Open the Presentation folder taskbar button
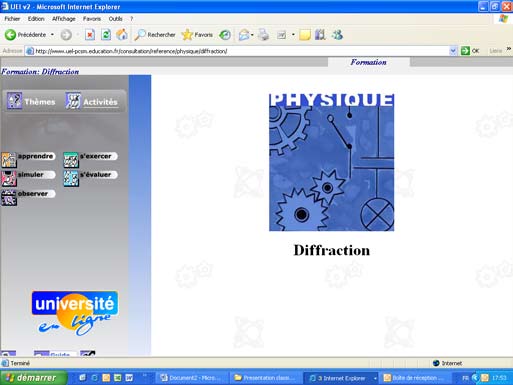This screenshot has width=513, height=385. point(265,378)
